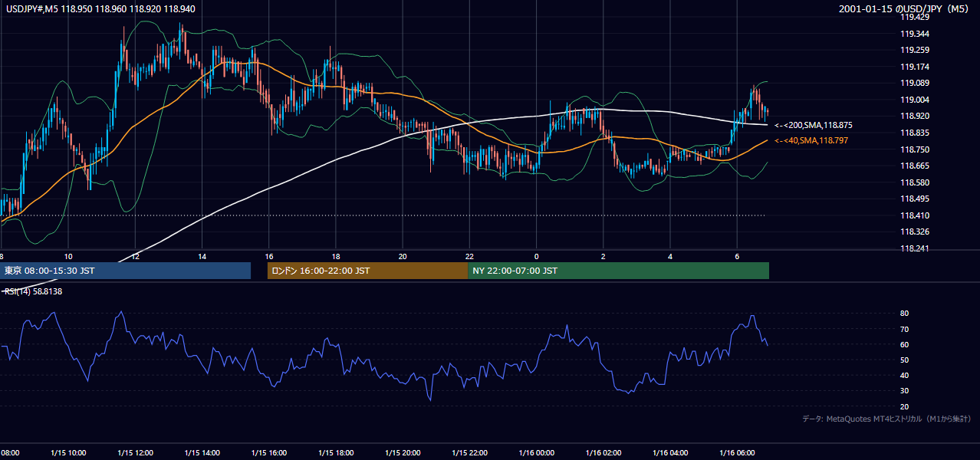The width and height of the screenshot is (980, 460).
Task: Click the 1/16 00:00 date label
Action: click(x=536, y=452)
